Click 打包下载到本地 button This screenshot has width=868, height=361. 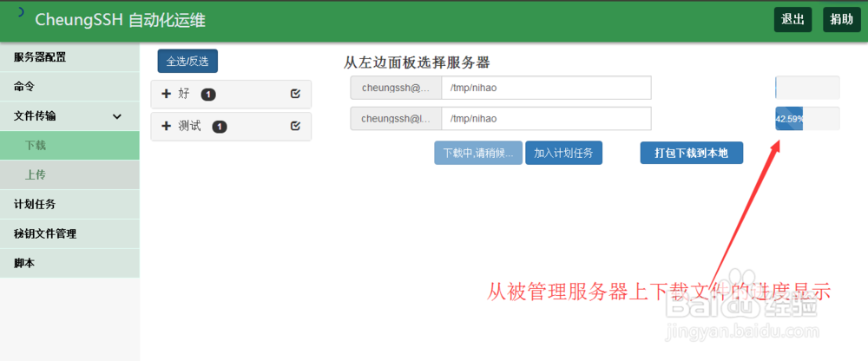click(x=692, y=153)
